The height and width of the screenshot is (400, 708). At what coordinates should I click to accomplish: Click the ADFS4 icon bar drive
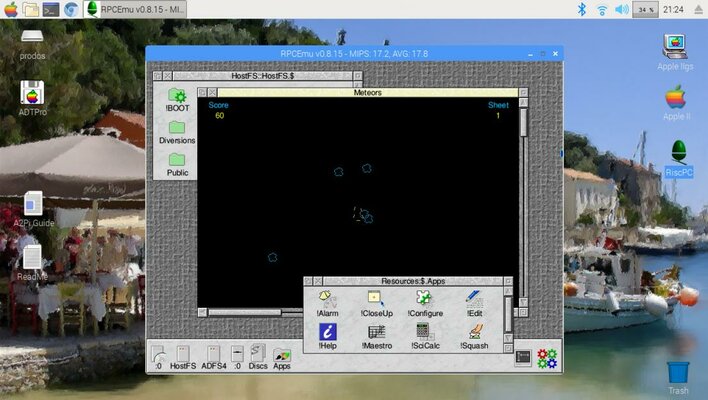coord(214,358)
